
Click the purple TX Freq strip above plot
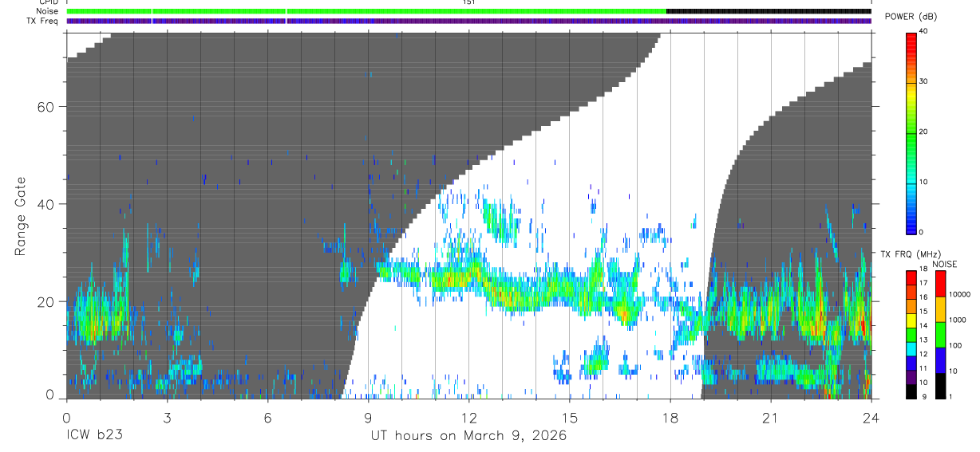point(469,21)
